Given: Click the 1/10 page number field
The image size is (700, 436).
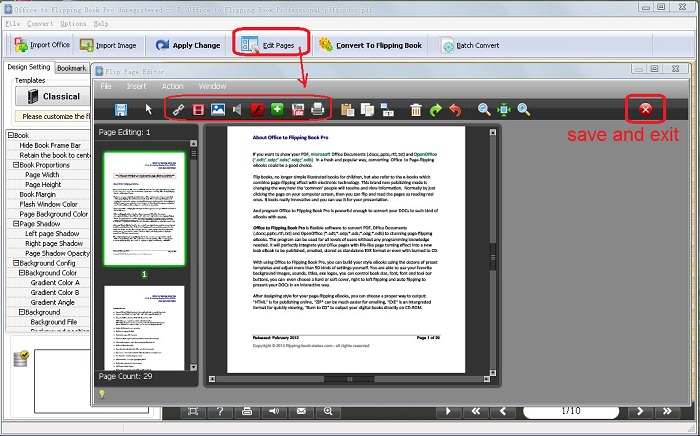Looking at the screenshot, I should click(571, 411).
